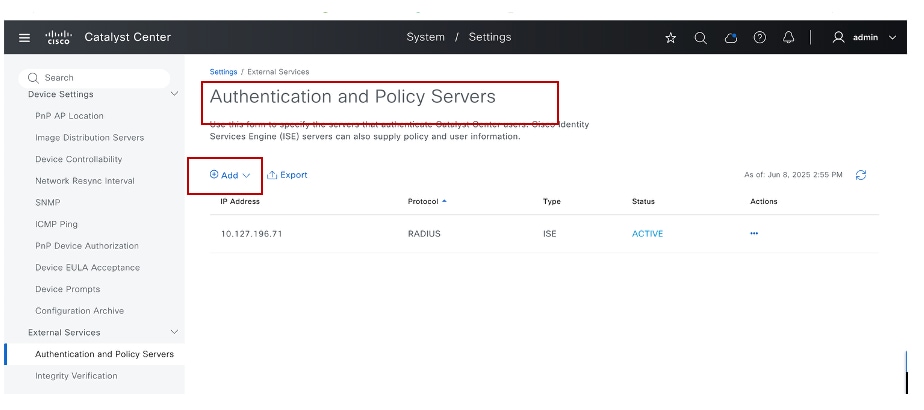This screenshot has width=924, height=410.
Task: Click the External Services breadcrumb text
Action: pos(278,72)
